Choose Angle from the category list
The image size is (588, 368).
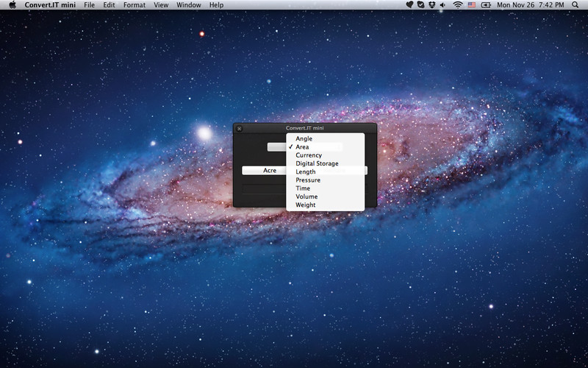[325, 138]
